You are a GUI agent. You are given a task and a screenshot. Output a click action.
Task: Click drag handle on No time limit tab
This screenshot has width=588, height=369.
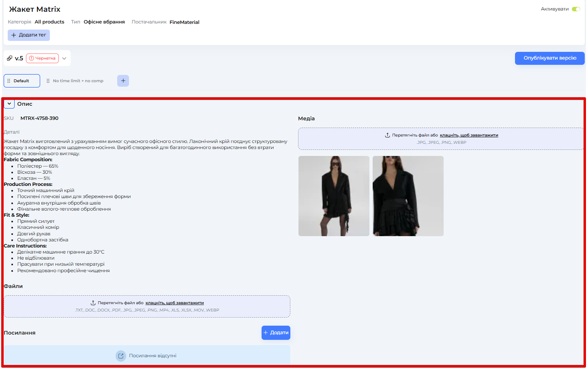pos(48,81)
